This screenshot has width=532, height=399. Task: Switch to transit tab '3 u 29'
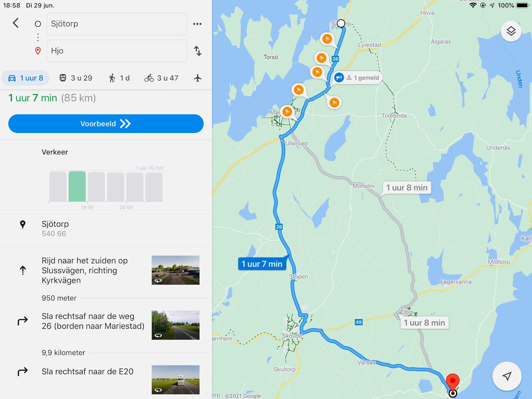76,78
